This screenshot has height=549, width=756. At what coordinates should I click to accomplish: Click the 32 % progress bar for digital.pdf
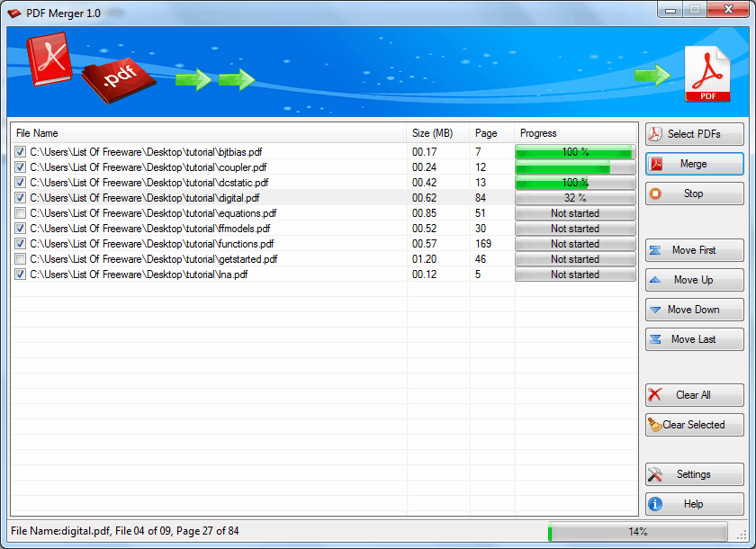click(x=575, y=198)
